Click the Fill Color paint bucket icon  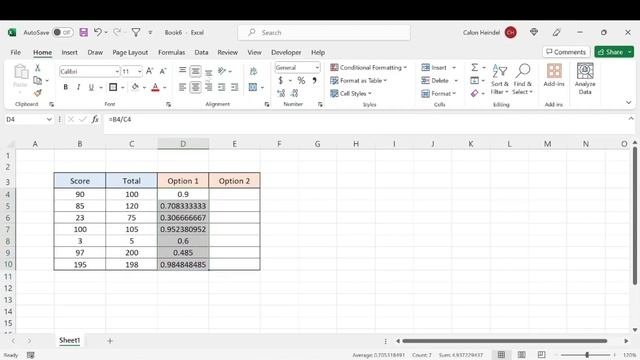(x=135, y=87)
